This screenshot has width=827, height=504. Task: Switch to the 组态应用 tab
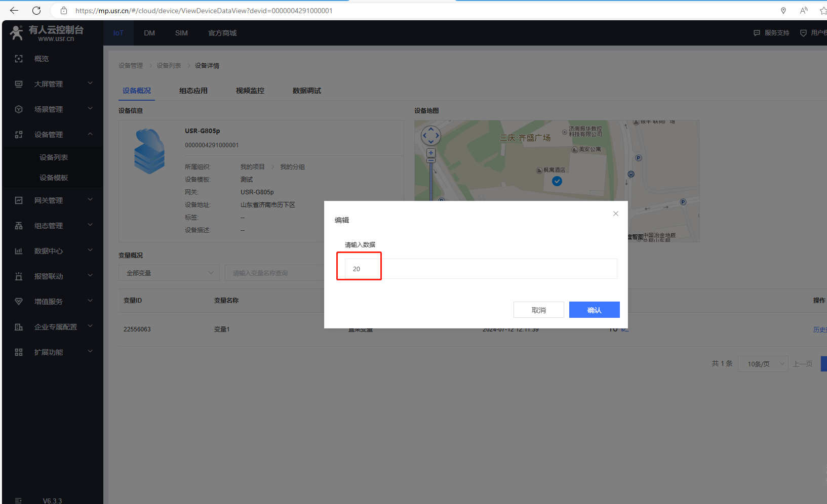(x=193, y=91)
